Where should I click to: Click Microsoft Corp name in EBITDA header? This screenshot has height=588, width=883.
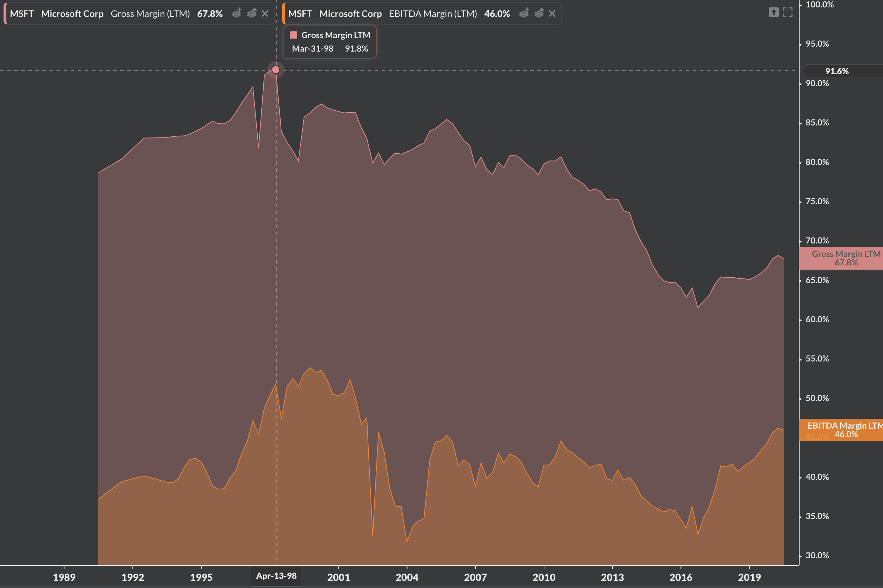[350, 14]
